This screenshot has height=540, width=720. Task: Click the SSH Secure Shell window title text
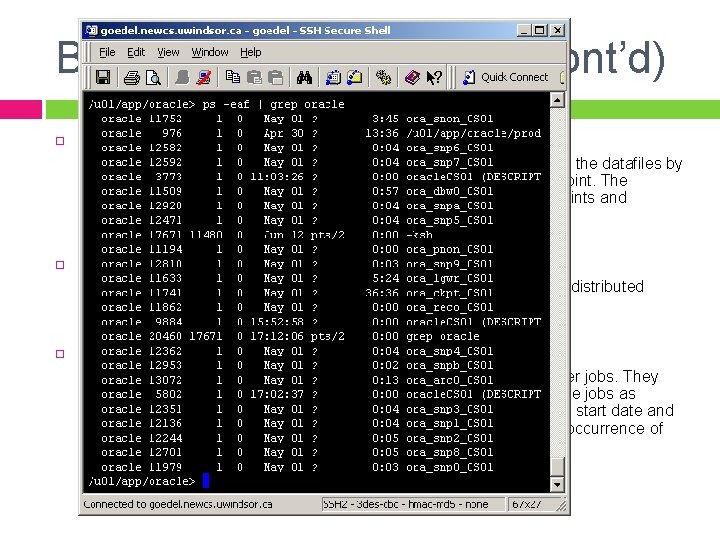245,30
